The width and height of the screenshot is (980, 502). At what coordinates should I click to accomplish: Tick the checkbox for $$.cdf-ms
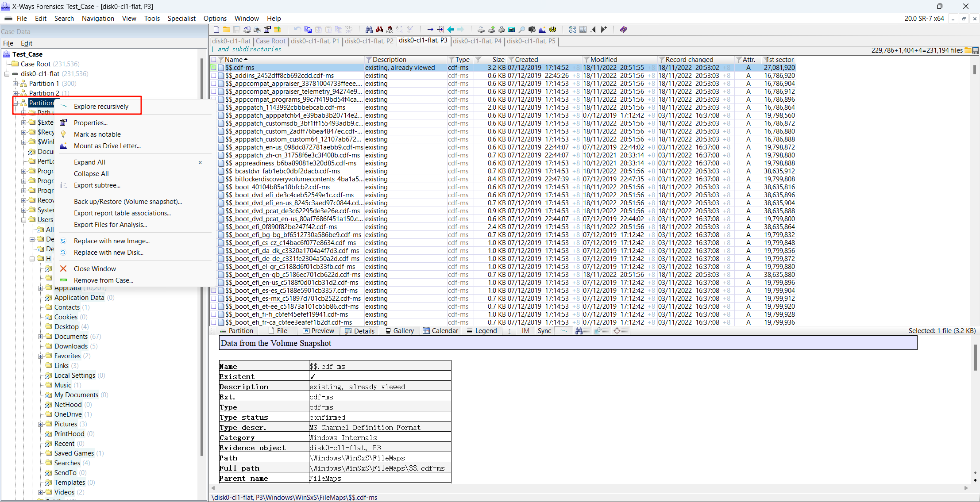[x=213, y=68]
